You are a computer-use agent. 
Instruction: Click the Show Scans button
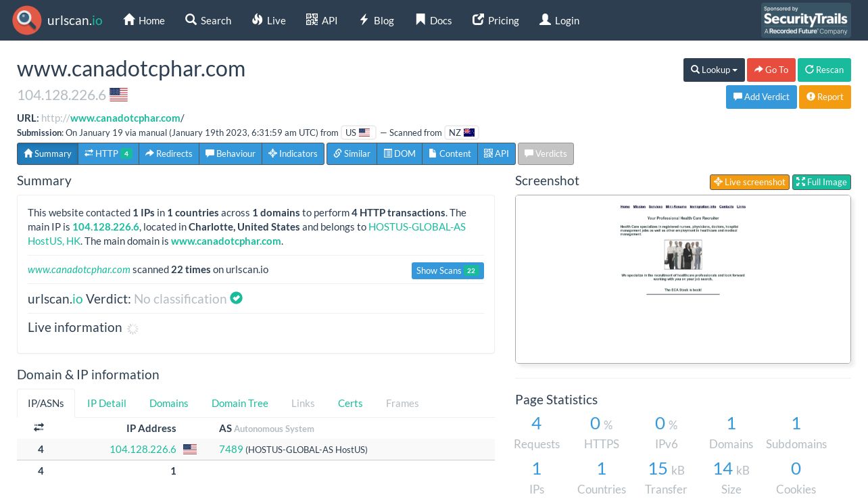[448, 270]
